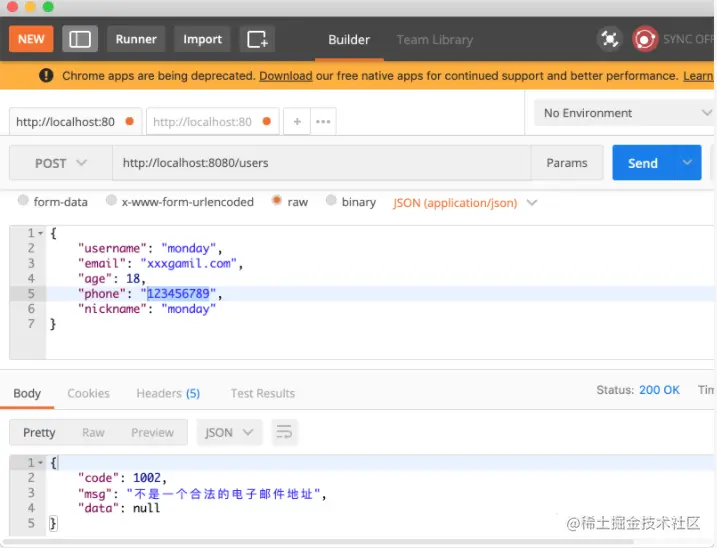Open the No Environment dropdown
The image size is (717, 548).
point(624,113)
